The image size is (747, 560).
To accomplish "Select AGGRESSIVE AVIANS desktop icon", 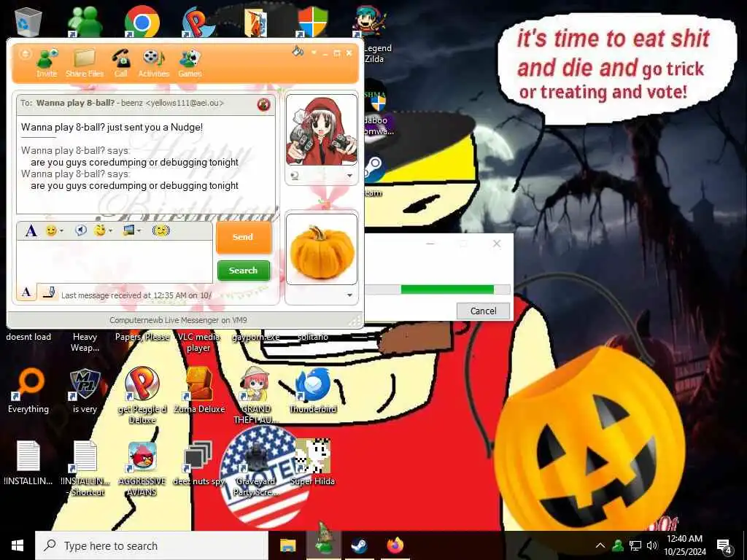I will click(x=142, y=468).
